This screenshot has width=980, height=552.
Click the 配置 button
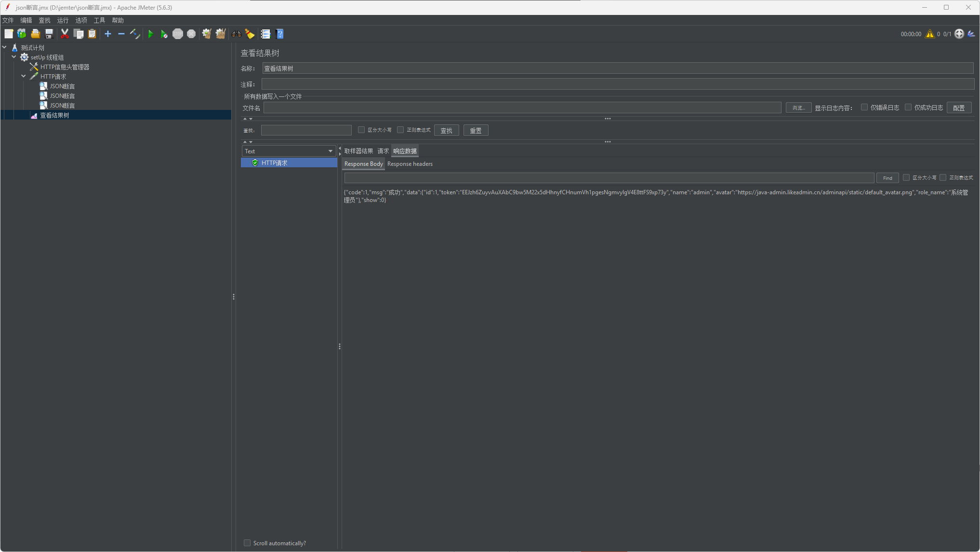[x=959, y=108]
